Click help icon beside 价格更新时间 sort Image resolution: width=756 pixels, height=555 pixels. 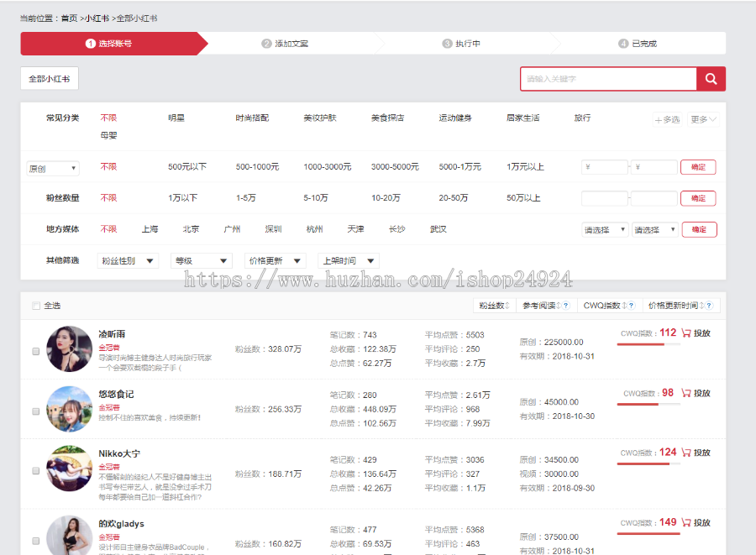pos(709,306)
